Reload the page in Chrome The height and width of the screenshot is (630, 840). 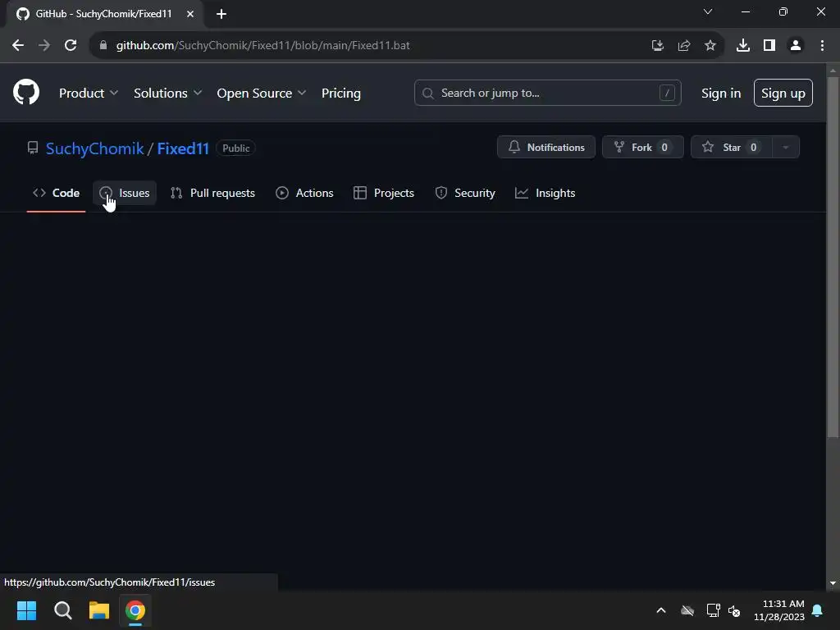(71, 46)
